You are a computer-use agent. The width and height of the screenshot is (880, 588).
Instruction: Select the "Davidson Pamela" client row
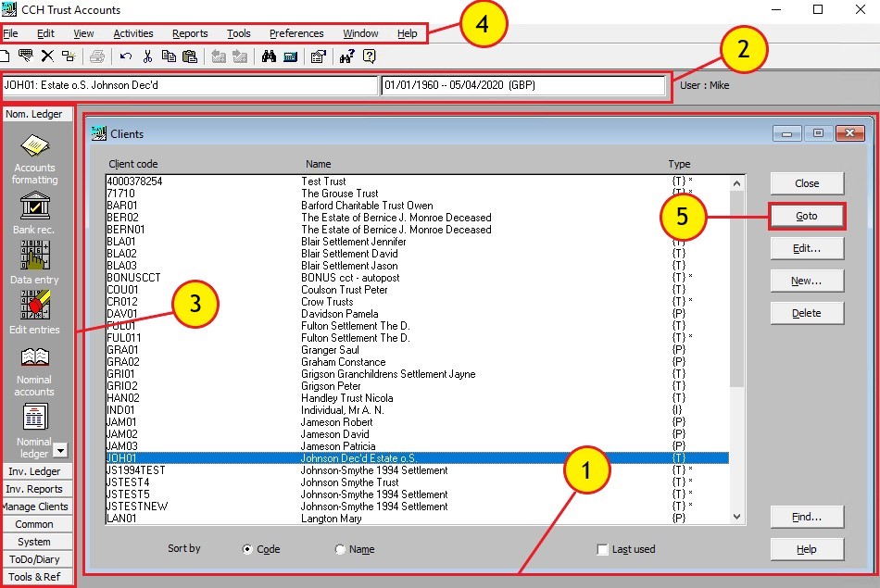click(418, 314)
